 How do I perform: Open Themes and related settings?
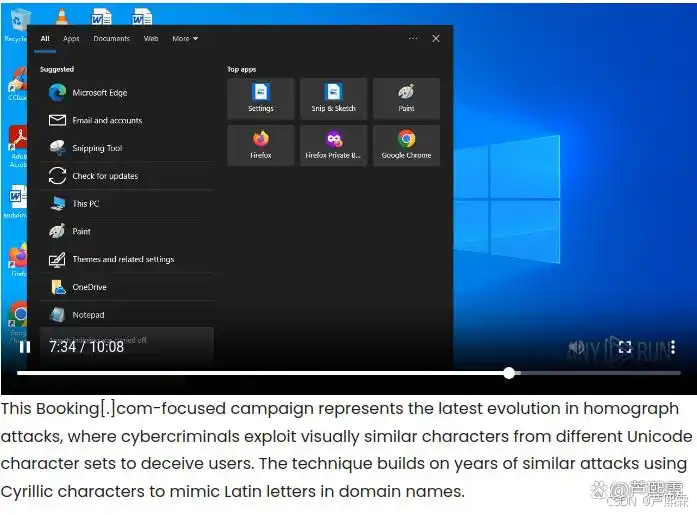click(x=127, y=259)
